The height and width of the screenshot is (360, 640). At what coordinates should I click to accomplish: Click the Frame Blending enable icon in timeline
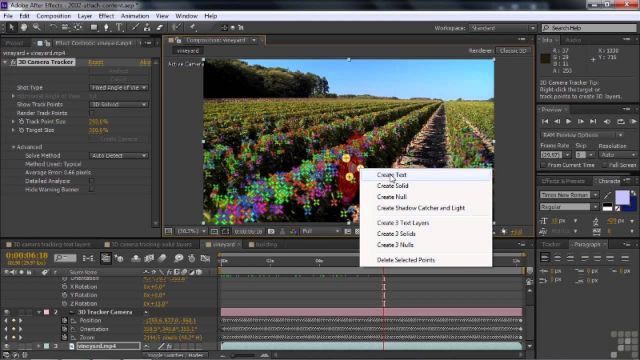point(149,258)
